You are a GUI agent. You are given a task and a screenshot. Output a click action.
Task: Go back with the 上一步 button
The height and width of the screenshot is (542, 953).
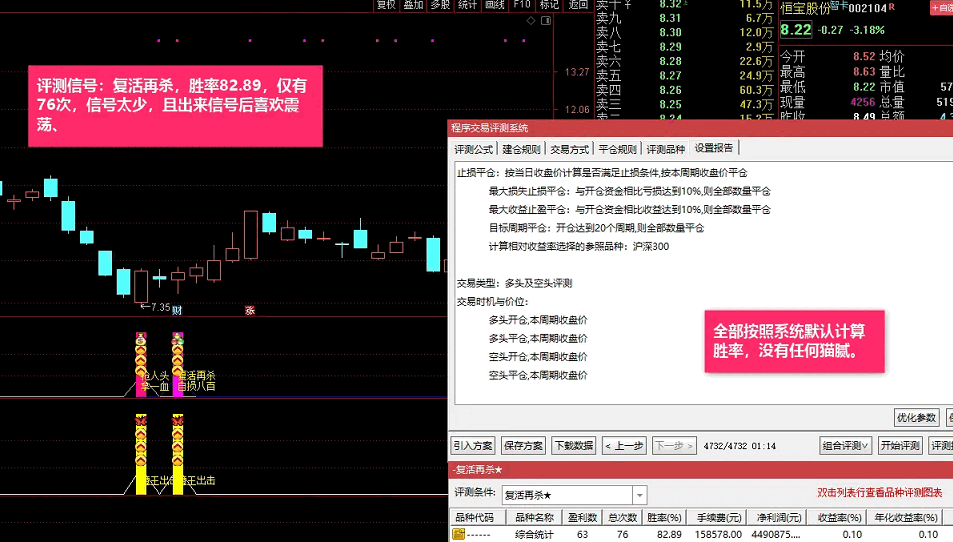pyautogui.click(x=624, y=445)
